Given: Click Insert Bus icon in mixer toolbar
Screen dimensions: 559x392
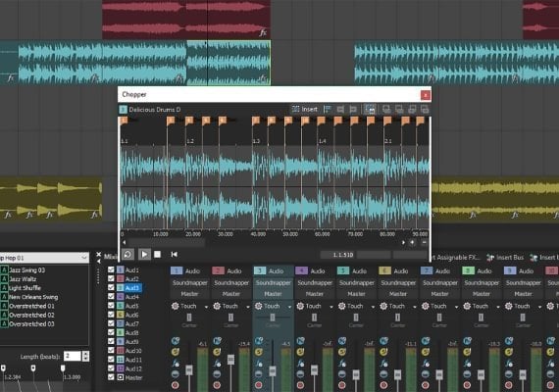Looking at the screenshot, I should (x=490, y=258).
